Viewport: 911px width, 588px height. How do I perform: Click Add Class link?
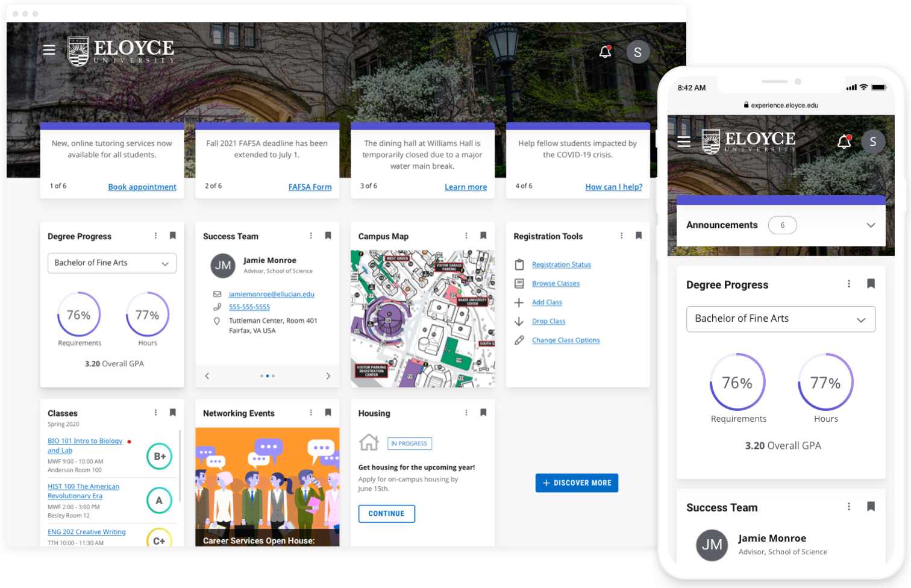pos(547,302)
